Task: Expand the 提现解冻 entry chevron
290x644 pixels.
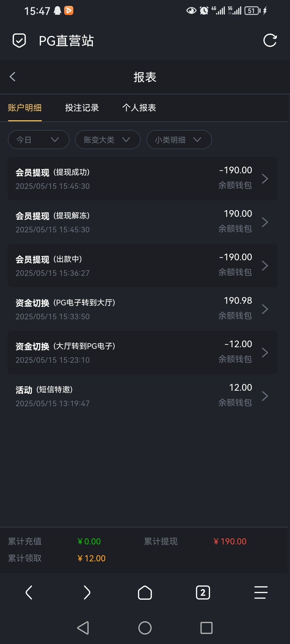Action: point(265,222)
